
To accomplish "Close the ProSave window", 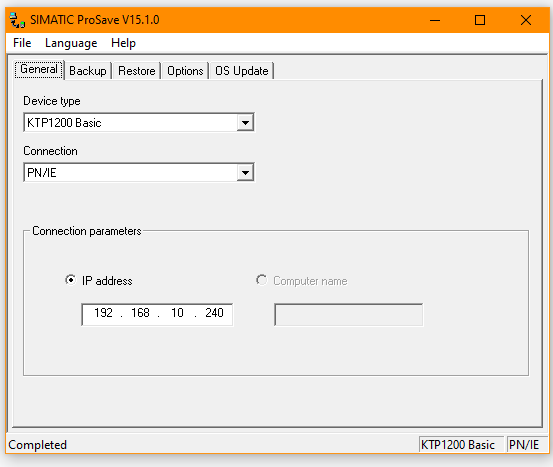I will tap(526, 20).
